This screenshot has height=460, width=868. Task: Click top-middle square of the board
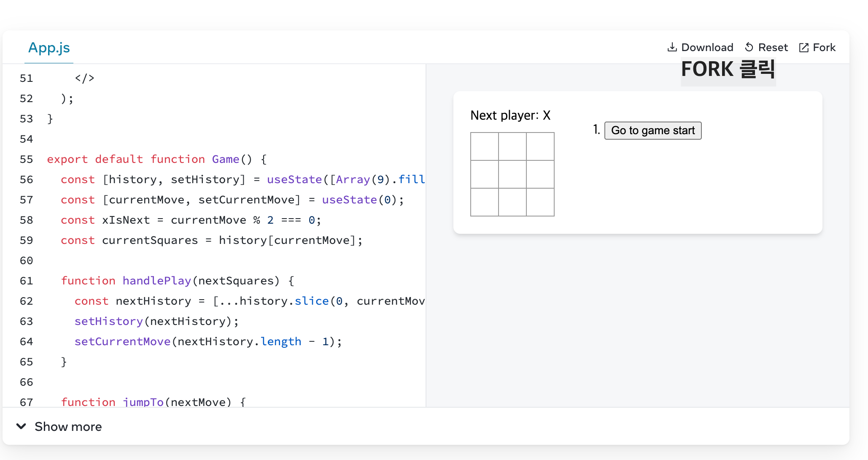pyautogui.click(x=512, y=146)
